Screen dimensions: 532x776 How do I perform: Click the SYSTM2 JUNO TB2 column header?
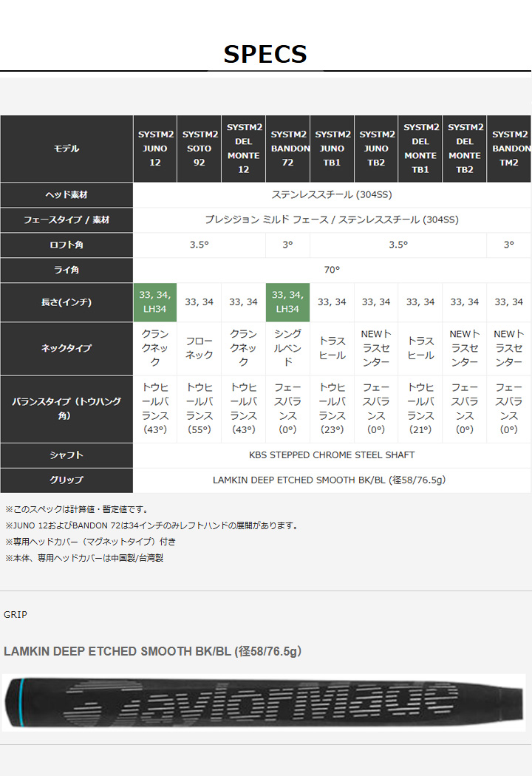[x=376, y=149]
